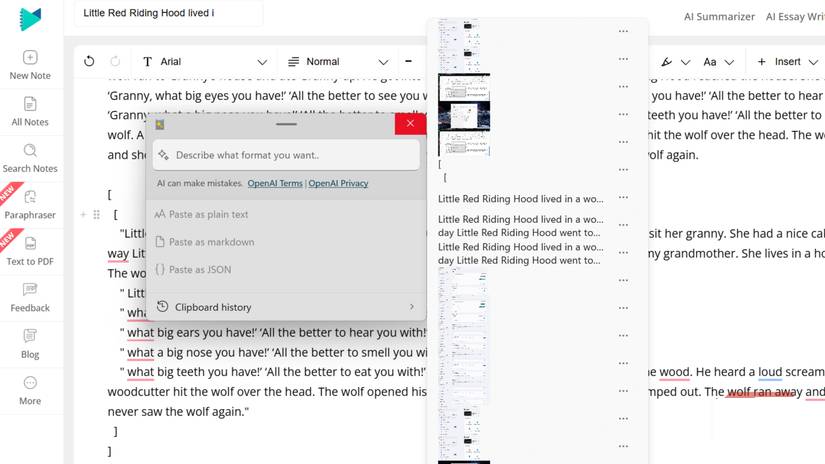
Task: Click the underlined word 'loud' in the note
Action: coord(770,372)
